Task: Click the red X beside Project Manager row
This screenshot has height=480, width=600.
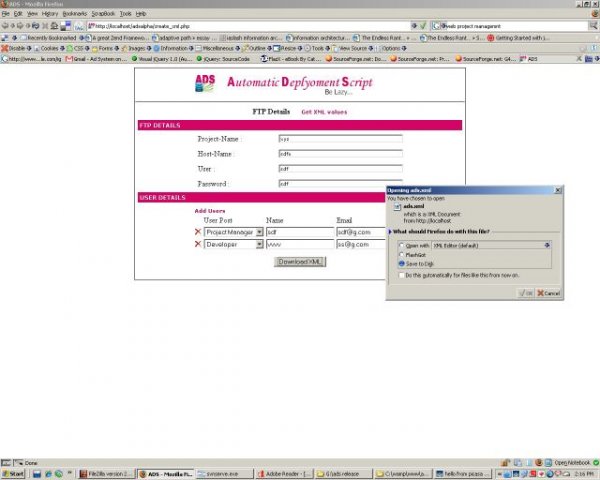Action: (197, 231)
